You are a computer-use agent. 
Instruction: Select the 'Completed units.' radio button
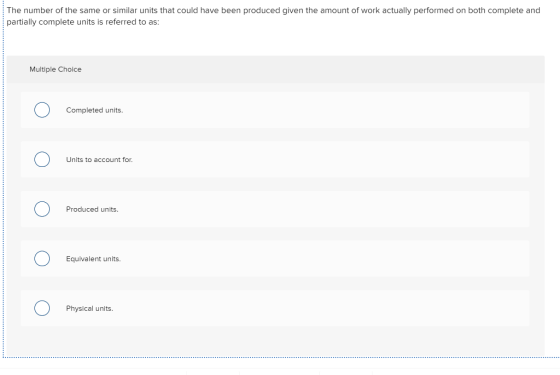[x=42, y=110]
